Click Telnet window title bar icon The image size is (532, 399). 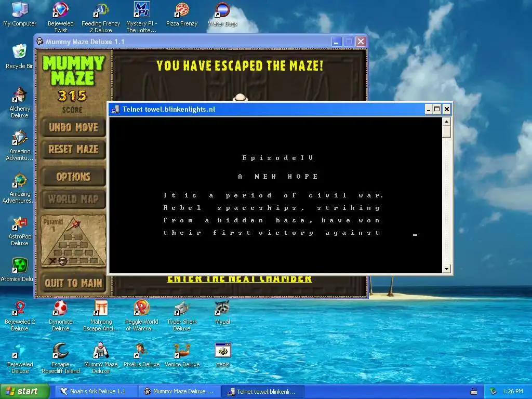click(115, 109)
